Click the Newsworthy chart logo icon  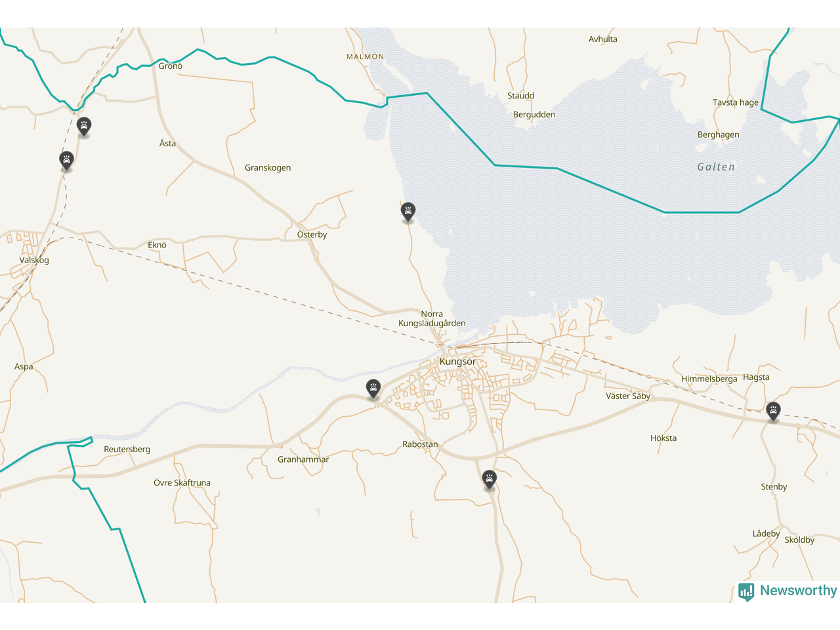pyautogui.click(x=746, y=591)
